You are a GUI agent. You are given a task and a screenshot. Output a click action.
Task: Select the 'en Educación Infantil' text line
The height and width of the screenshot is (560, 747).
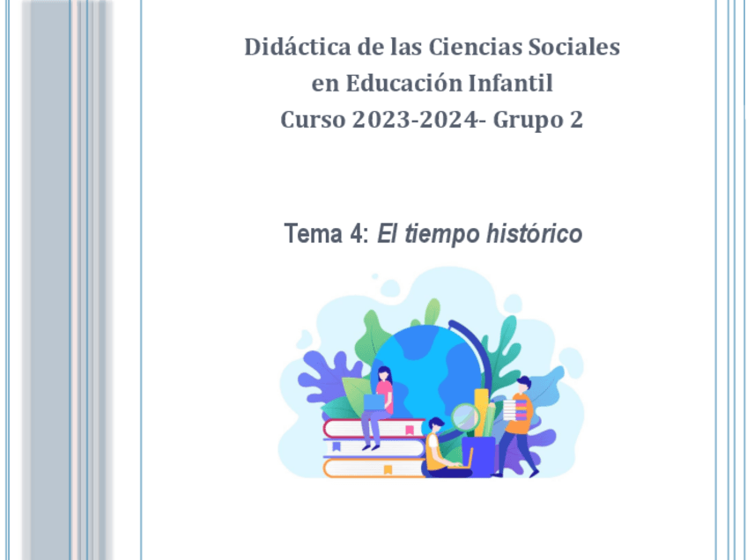tap(432, 84)
